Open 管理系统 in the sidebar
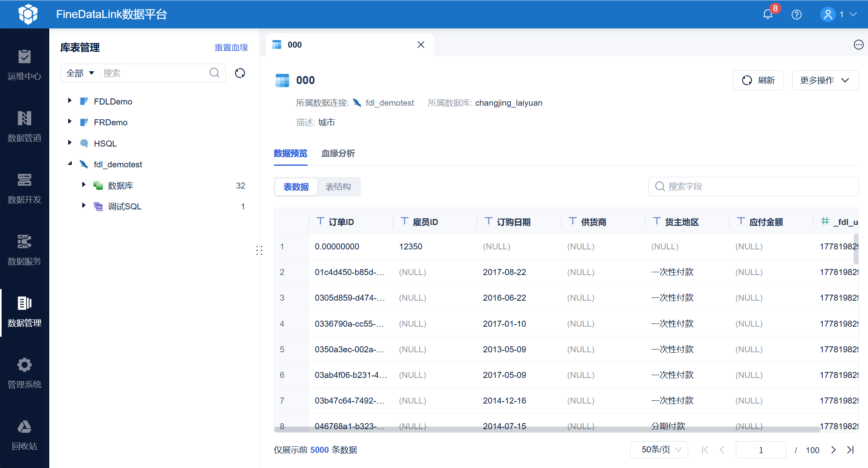The height and width of the screenshot is (468, 868). click(24, 374)
